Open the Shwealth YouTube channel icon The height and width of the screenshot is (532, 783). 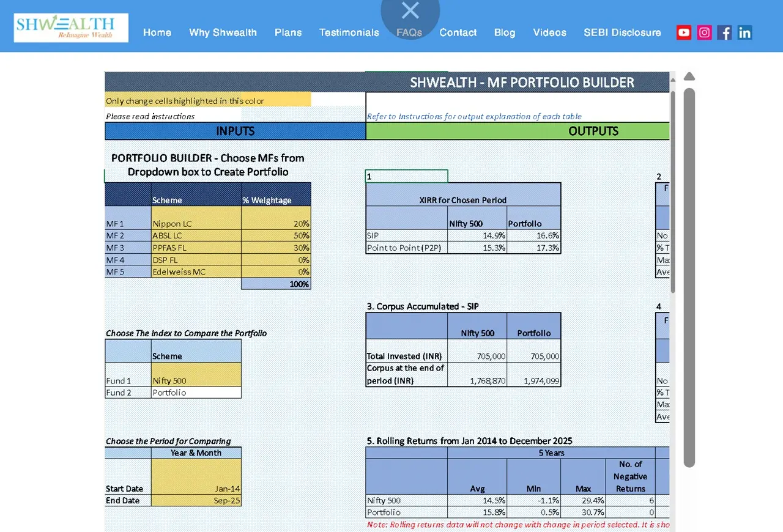[x=683, y=32]
